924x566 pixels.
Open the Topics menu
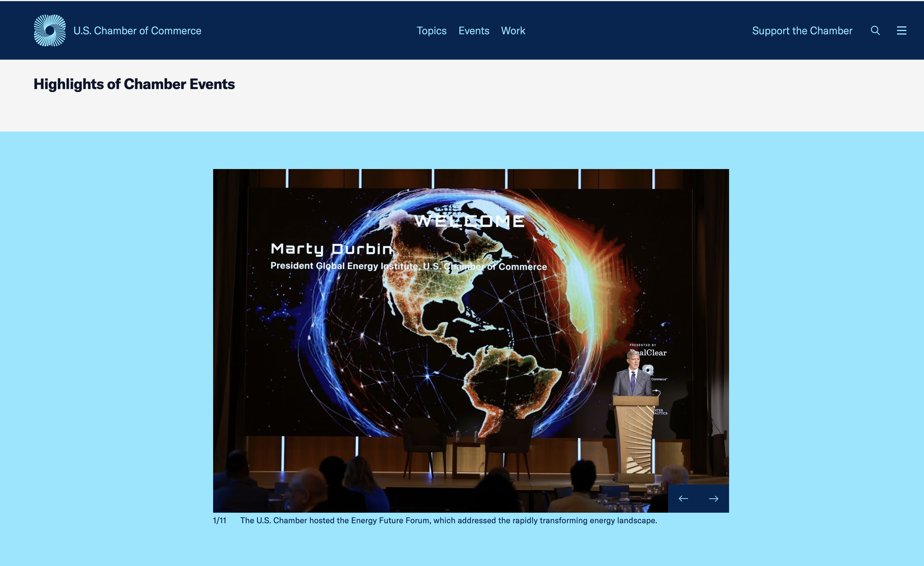point(431,31)
